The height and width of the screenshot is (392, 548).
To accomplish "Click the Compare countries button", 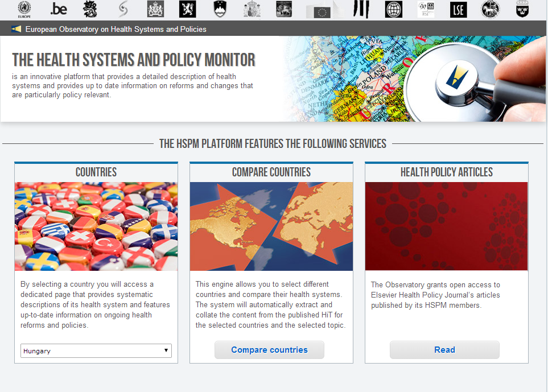I will pos(269,350).
